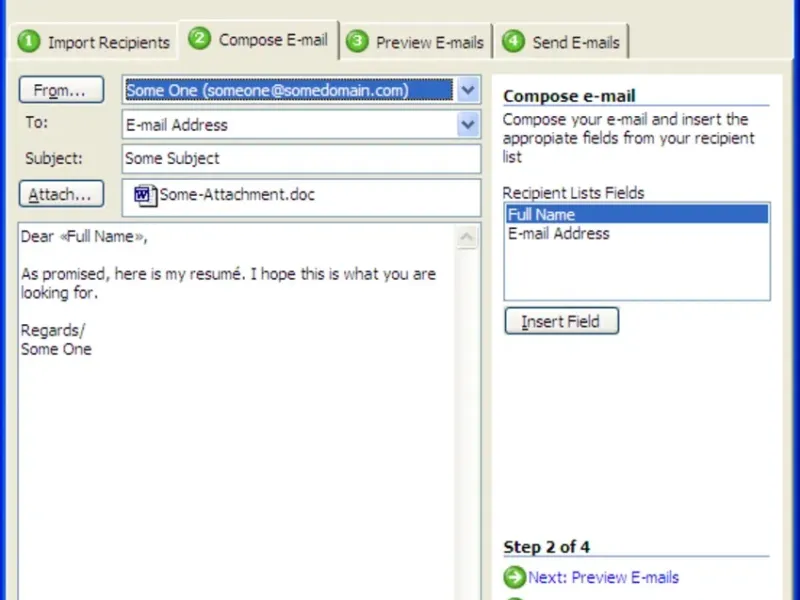Click the Insert Field button
Image resolution: width=800 pixels, height=600 pixels.
pyautogui.click(x=561, y=321)
